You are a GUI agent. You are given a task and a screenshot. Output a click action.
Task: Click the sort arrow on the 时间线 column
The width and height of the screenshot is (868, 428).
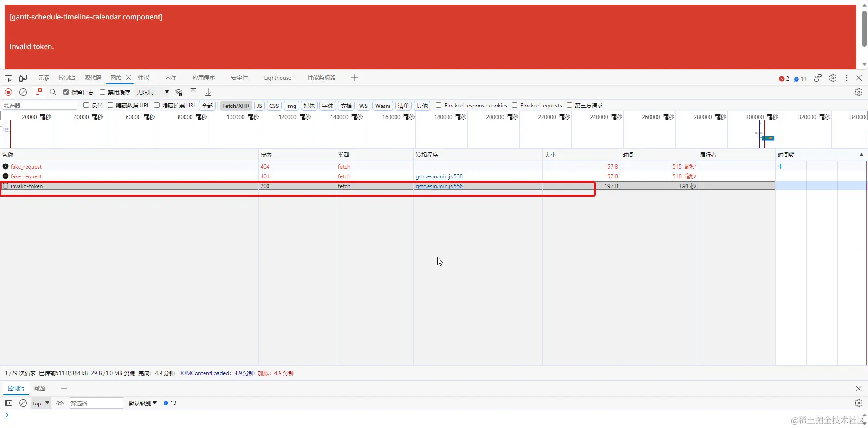(x=862, y=155)
